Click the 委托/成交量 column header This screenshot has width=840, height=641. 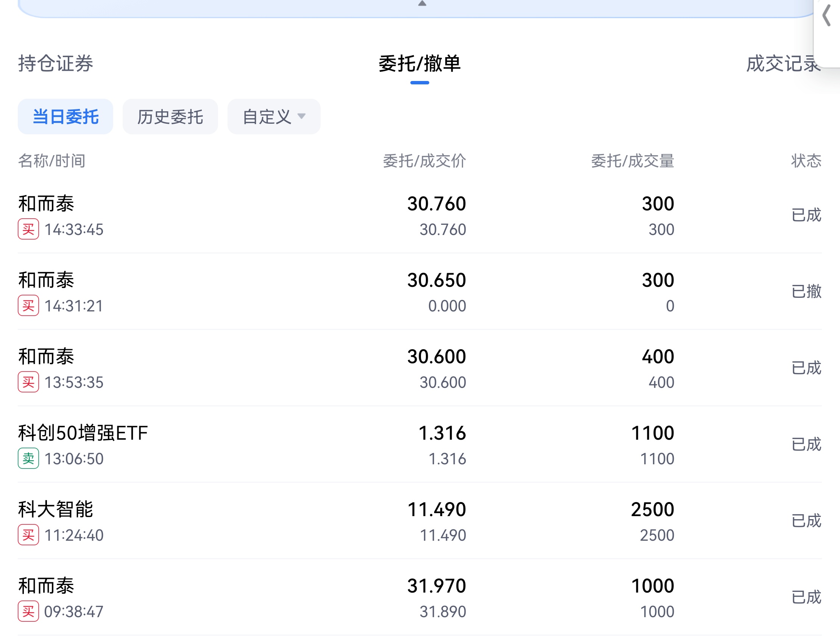[633, 161]
